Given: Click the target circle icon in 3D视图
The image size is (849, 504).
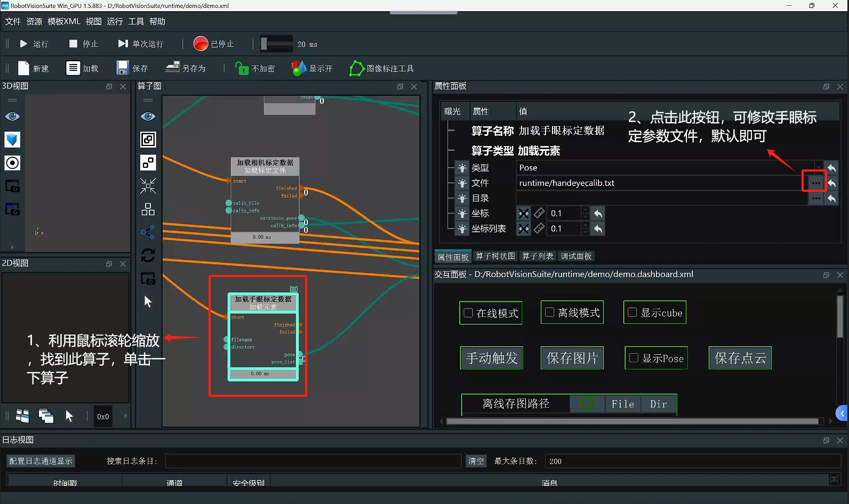Looking at the screenshot, I should coord(12,163).
